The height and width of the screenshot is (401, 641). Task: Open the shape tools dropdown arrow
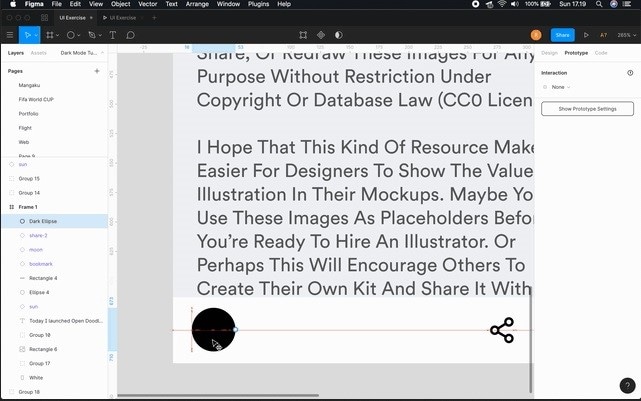pos(78,36)
